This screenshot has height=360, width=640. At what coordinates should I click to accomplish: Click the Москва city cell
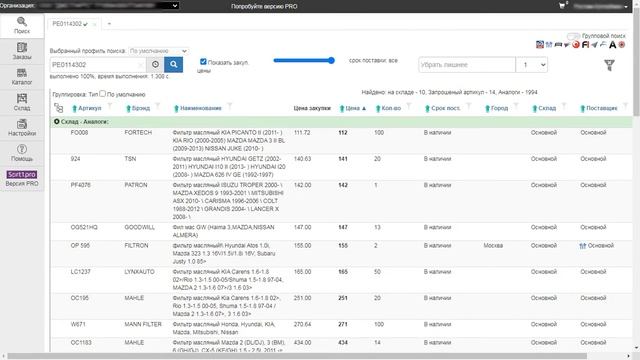pos(493,246)
